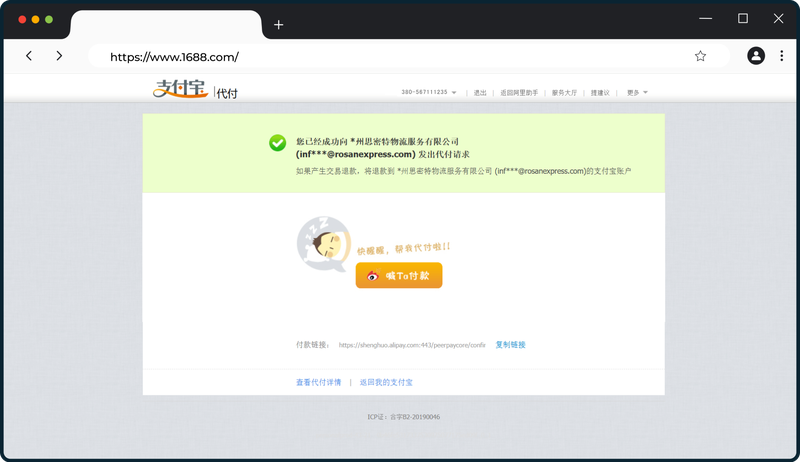The image size is (800, 462).
Task: Click the Alipay 支付宝 logo
Action: click(x=180, y=88)
